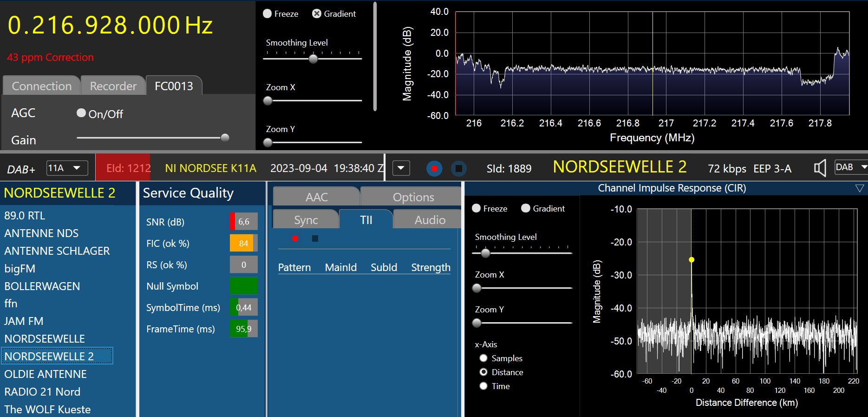868x417 pixels.
Task: Switch to the Connection tab
Action: [42, 86]
